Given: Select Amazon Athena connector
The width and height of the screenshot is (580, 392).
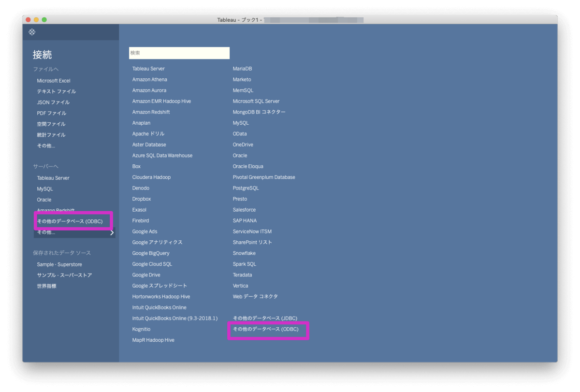Looking at the screenshot, I should [x=150, y=79].
